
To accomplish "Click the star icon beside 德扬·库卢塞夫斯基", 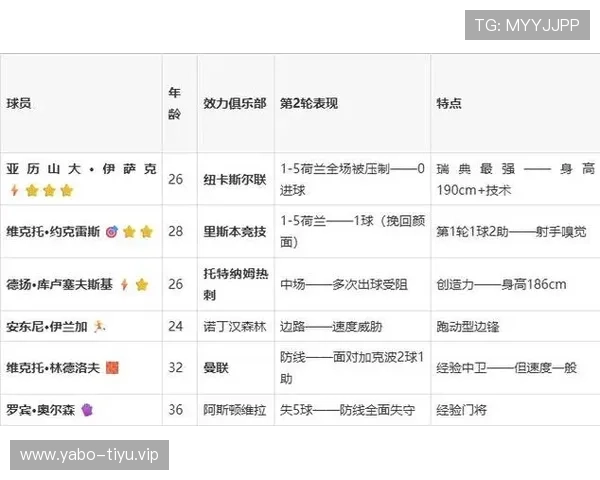I will 142,284.
